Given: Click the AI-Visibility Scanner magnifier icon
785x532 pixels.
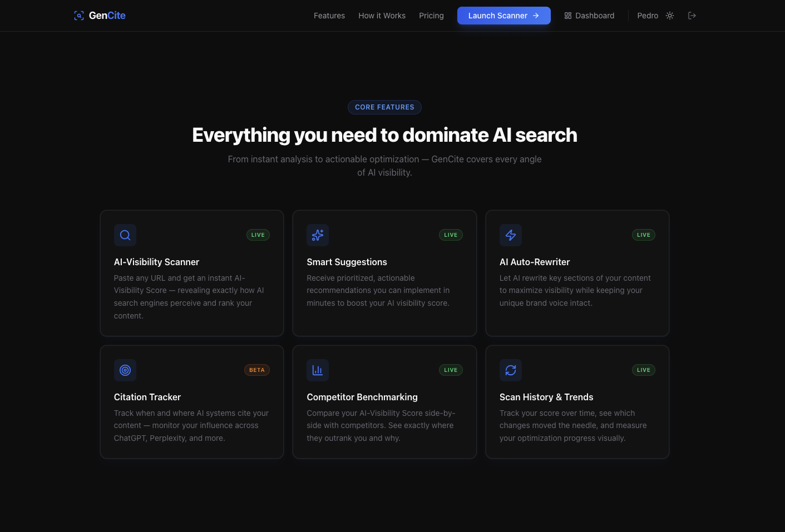Looking at the screenshot, I should tap(125, 235).
